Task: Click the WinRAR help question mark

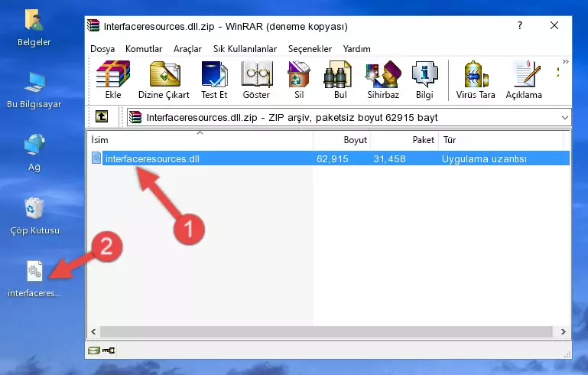Action: (x=520, y=25)
